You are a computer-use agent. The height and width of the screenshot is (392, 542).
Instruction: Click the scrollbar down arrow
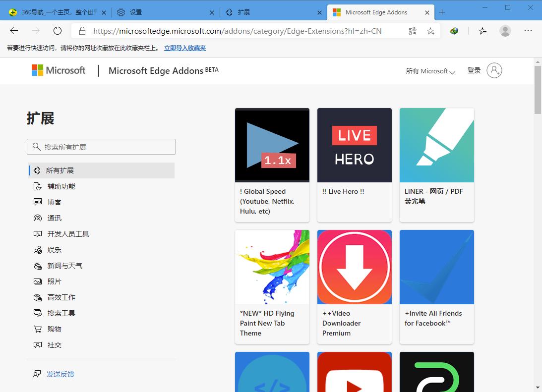538,388
